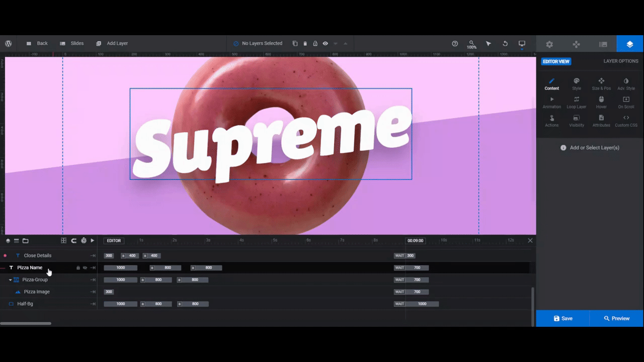This screenshot has width=644, height=362.
Task: Close the timeline panel
Action: 530,241
